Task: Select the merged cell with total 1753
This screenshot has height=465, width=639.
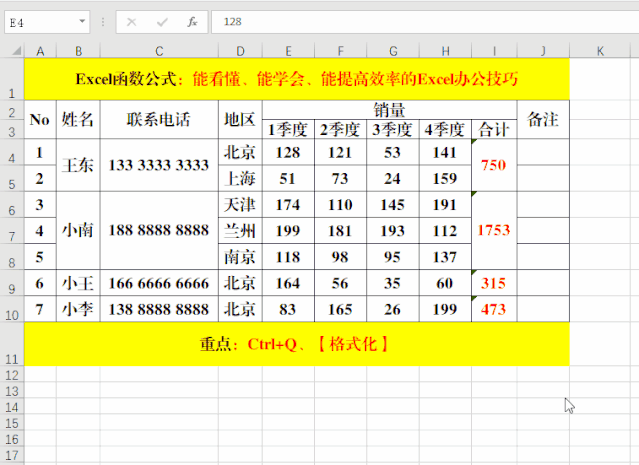Action: 494,230
